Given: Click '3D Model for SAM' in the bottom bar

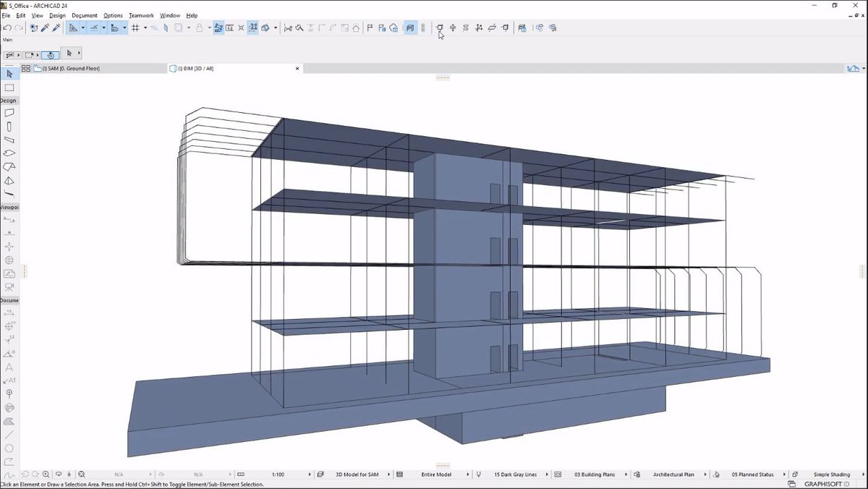Looking at the screenshot, I should 357,475.
